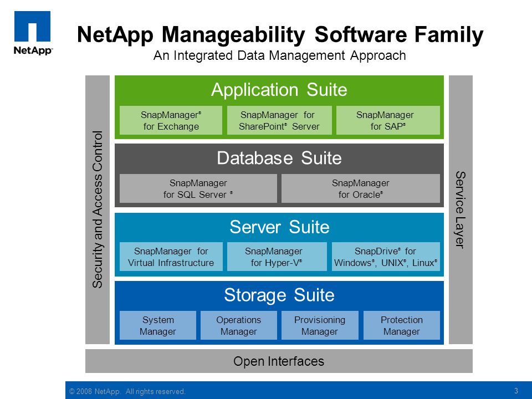Select SnapManager for Virtual Infrastructure box
The image size is (532, 399).
click(171, 257)
